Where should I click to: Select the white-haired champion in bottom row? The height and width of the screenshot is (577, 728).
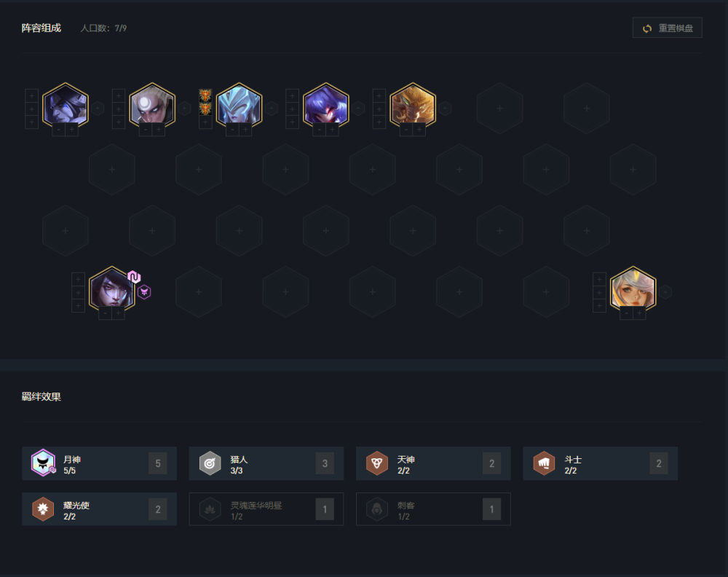coord(633,289)
